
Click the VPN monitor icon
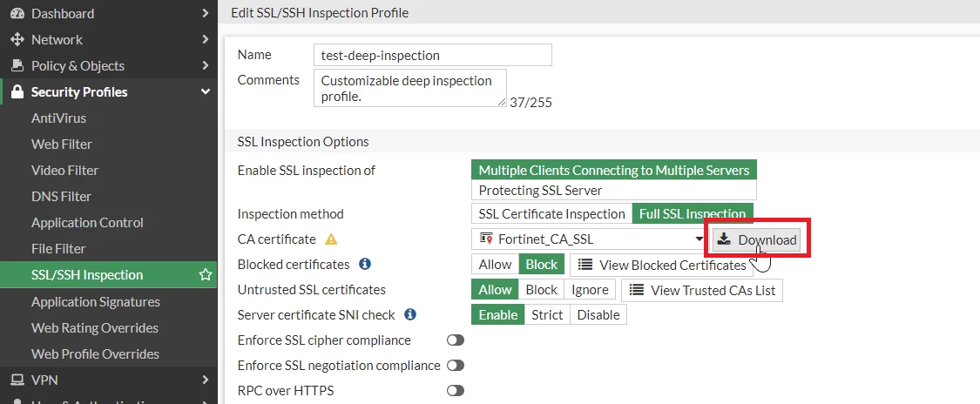tap(17, 380)
